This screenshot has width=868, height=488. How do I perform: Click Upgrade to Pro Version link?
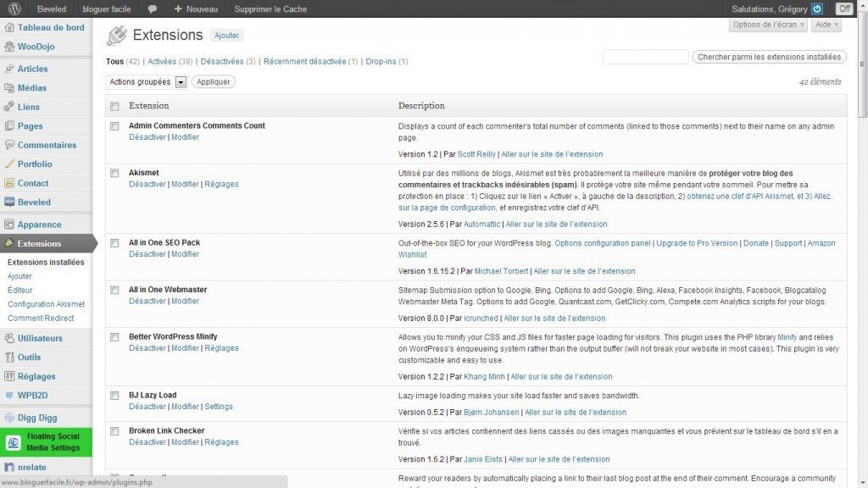click(x=697, y=243)
